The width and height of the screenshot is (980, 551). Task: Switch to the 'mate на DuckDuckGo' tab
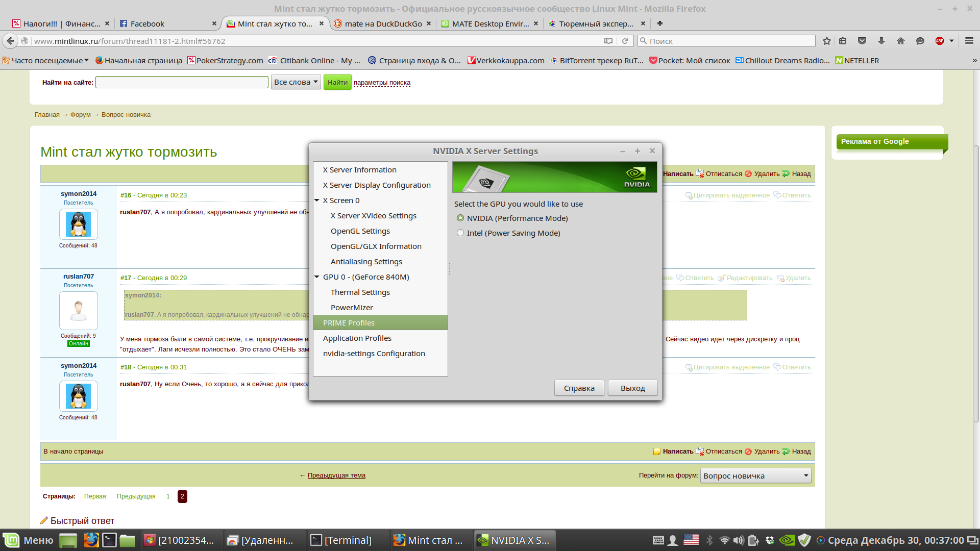coord(383,23)
